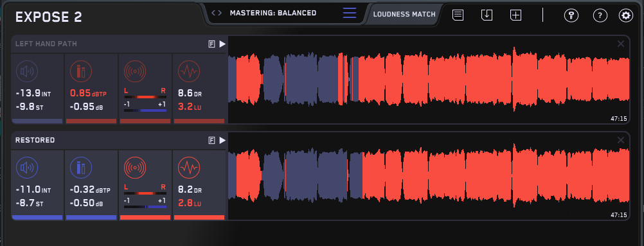Screen dimensions: 644x246
Task: Click dynamic range waveform icon in Left Hand Path
Action: 188,71
